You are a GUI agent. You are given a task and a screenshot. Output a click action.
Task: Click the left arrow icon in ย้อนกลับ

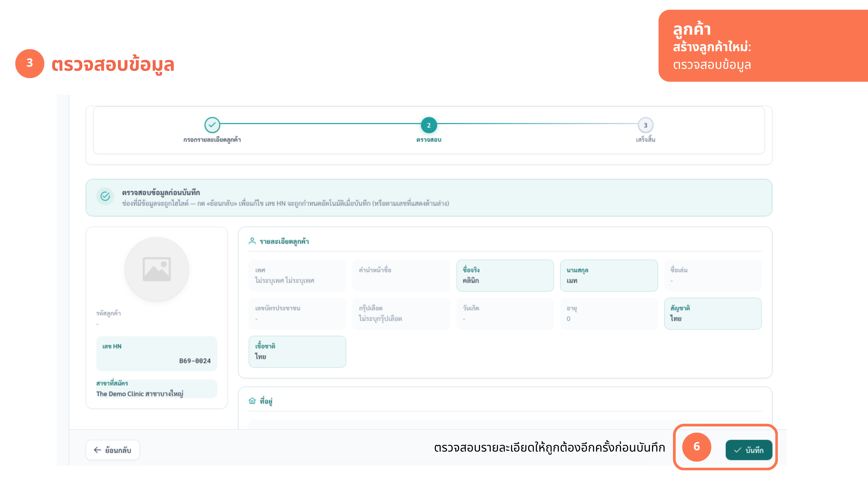coord(97,450)
